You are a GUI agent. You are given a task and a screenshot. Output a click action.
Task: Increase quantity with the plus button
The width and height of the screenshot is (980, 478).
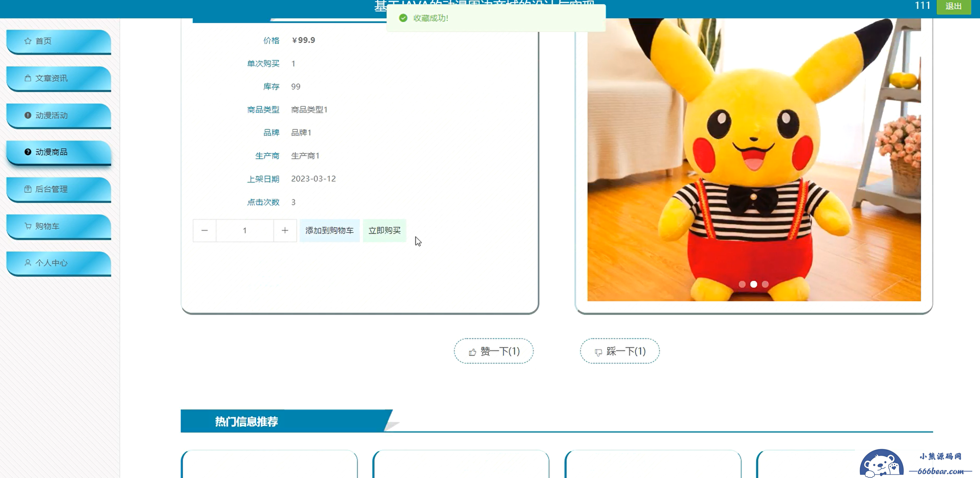[x=285, y=230]
